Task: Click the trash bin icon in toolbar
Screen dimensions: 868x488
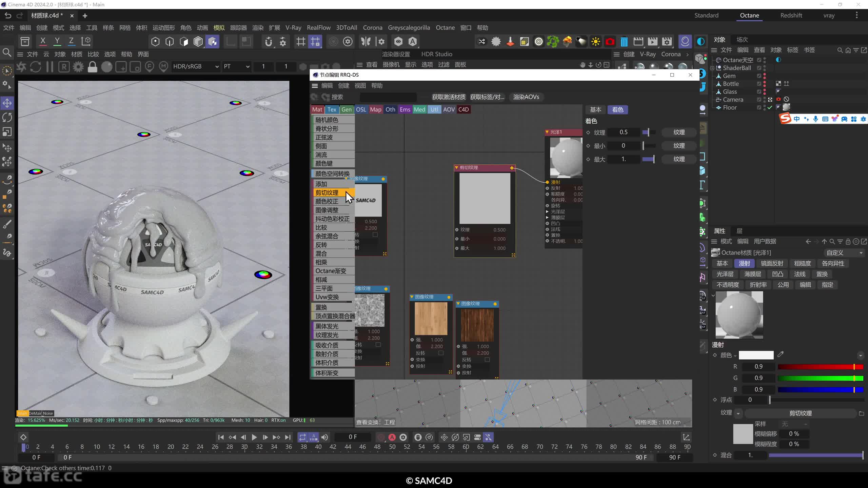Action: coord(624,41)
